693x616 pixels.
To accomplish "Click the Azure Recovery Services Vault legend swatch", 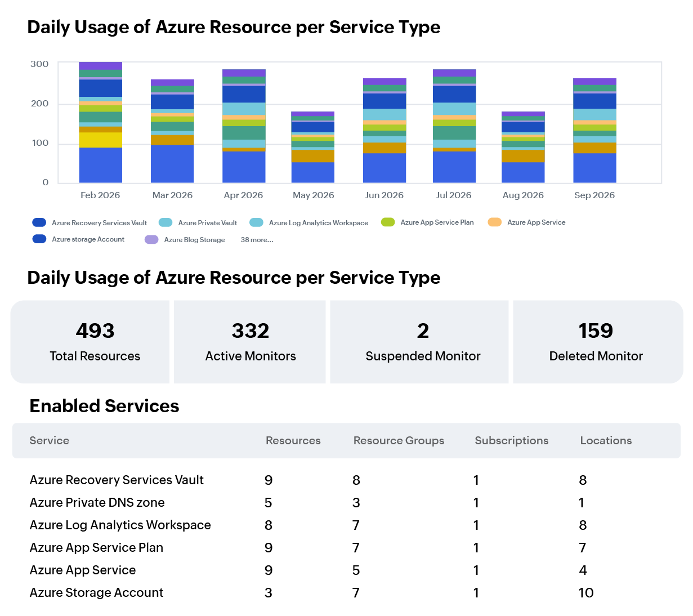I will pos(39,222).
